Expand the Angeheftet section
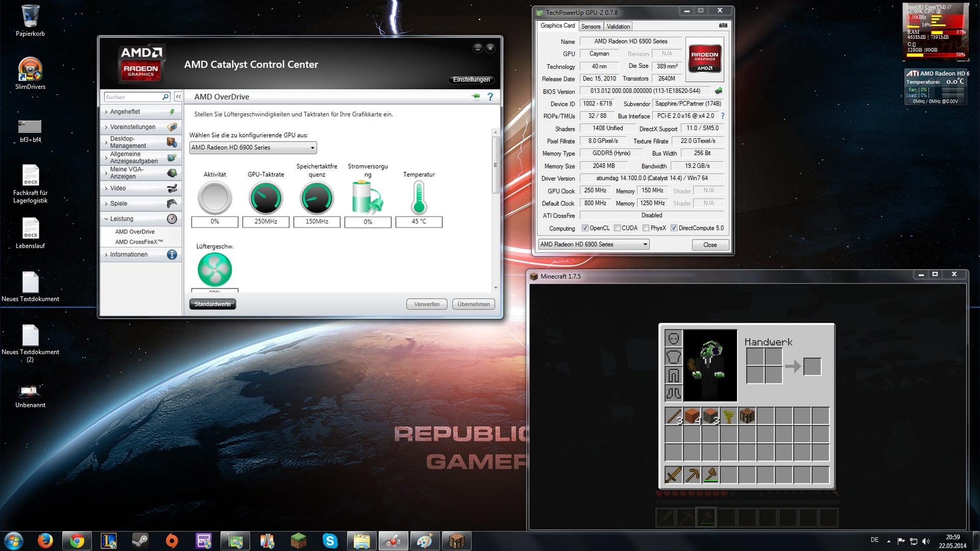The width and height of the screenshot is (980, 551). [x=140, y=111]
